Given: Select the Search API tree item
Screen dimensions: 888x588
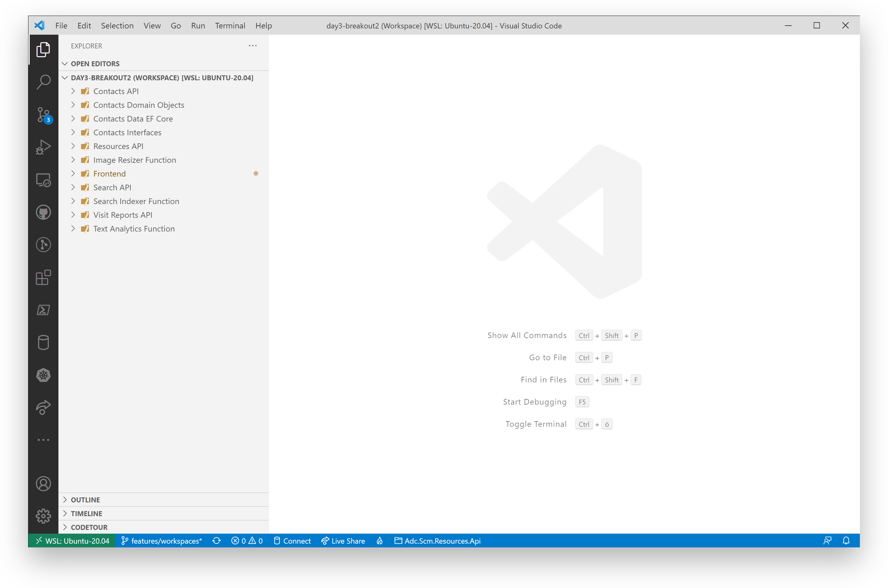Looking at the screenshot, I should click(112, 187).
